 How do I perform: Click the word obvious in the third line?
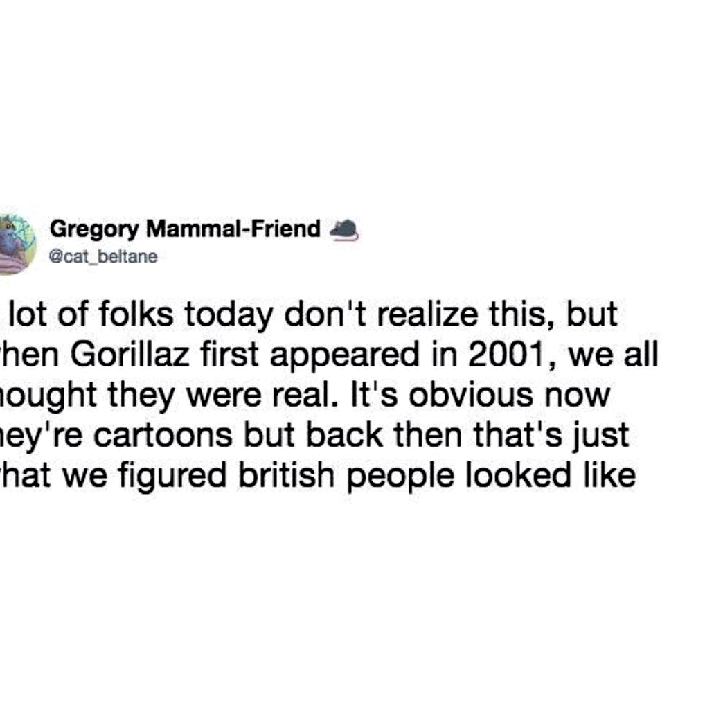[x=471, y=395]
